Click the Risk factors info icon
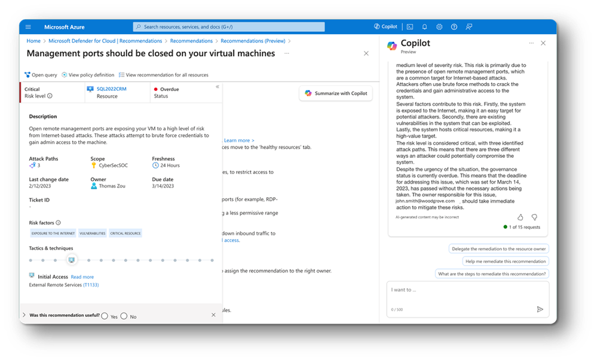Image resolution: width=597 pixels, height=364 pixels. pyautogui.click(x=58, y=223)
